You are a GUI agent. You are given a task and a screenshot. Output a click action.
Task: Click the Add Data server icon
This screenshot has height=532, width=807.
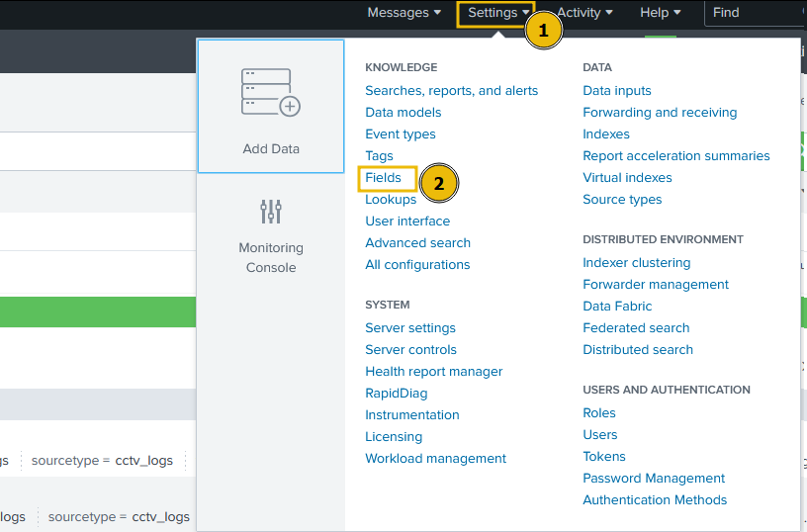click(x=270, y=93)
